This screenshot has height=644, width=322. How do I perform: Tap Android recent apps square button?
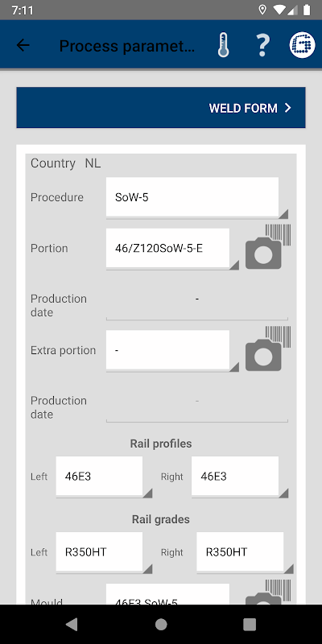click(250, 625)
